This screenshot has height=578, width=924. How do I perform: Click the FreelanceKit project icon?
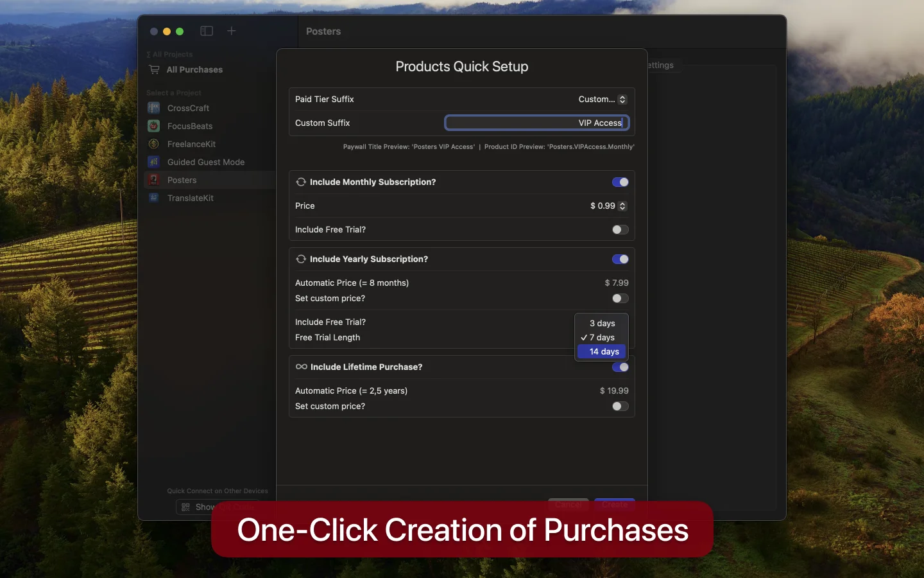click(x=154, y=144)
